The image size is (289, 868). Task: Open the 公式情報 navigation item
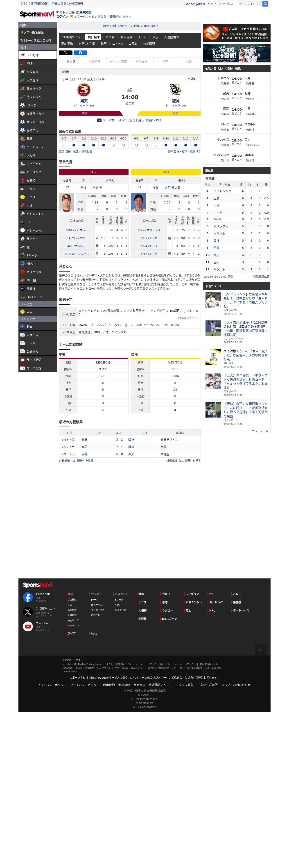(x=149, y=44)
